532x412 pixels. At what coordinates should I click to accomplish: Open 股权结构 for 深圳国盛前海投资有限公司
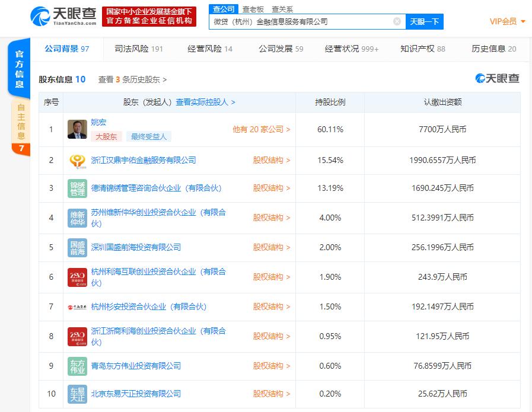point(272,248)
